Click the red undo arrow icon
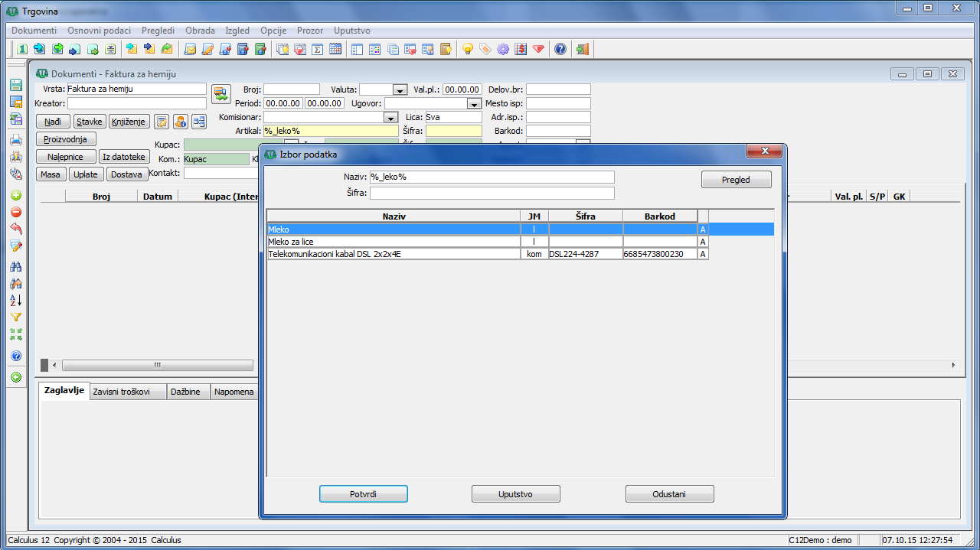This screenshot has height=550, width=980. [x=15, y=229]
